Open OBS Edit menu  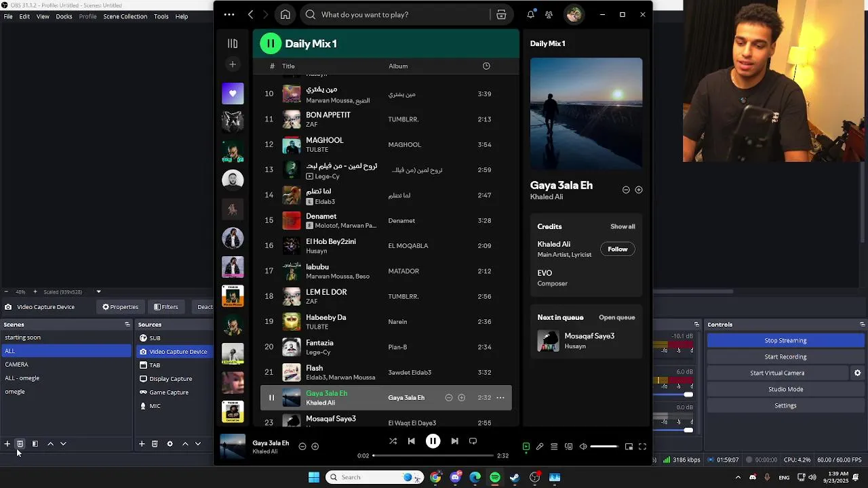pyautogui.click(x=24, y=16)
